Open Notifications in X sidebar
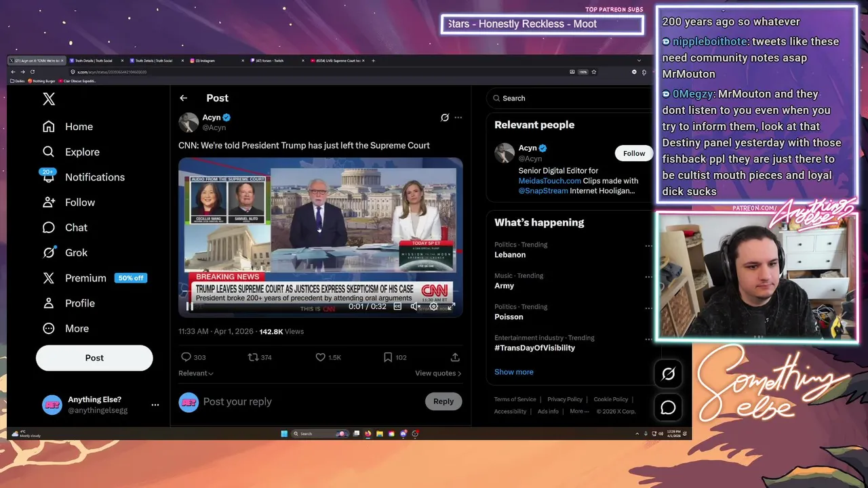This screenshot has width=868, height=488. [x=83, y=177]
